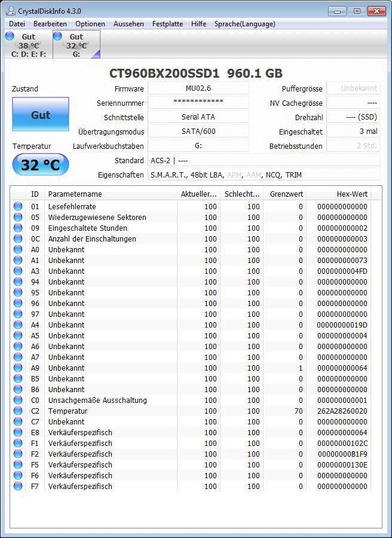The image size is (392, 538).
Task: Select the G: disk tab
Action: (76, 45)
